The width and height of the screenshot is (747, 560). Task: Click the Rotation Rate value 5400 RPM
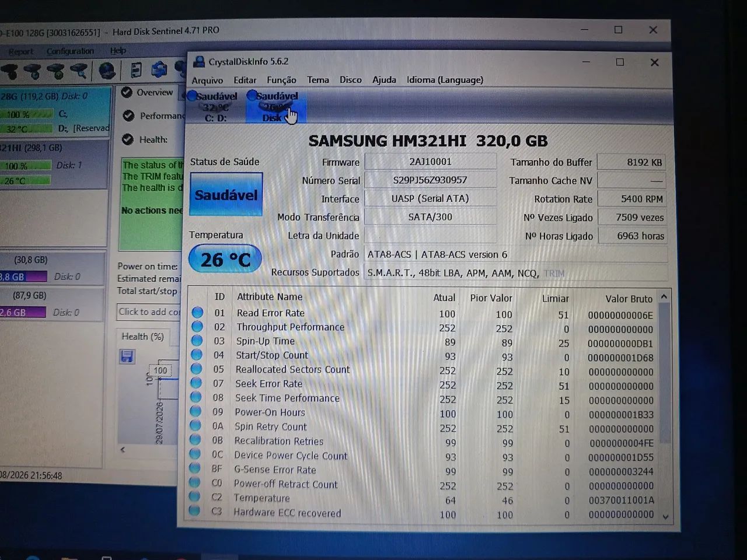click(x=632, y=199)
